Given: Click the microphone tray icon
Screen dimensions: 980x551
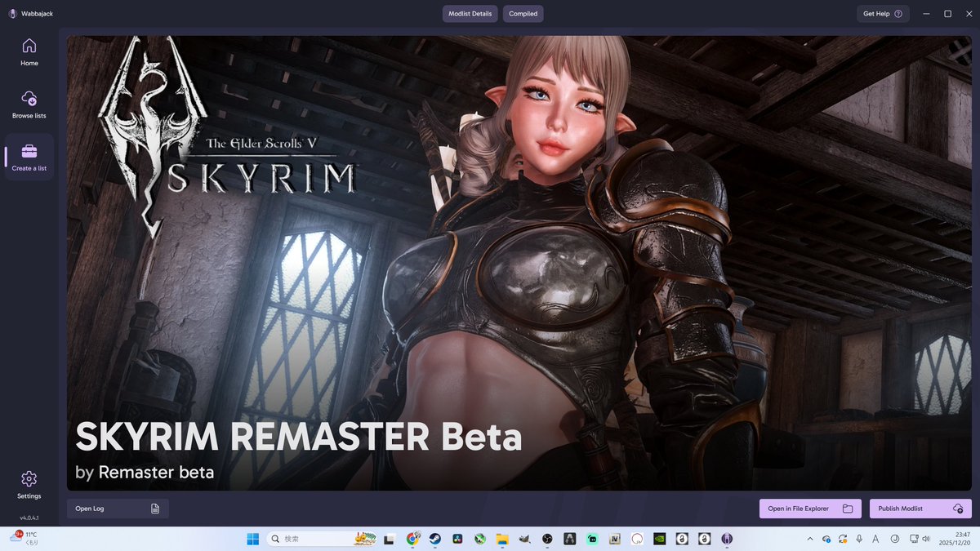Looking at the screenshot, I should (859, 539).
